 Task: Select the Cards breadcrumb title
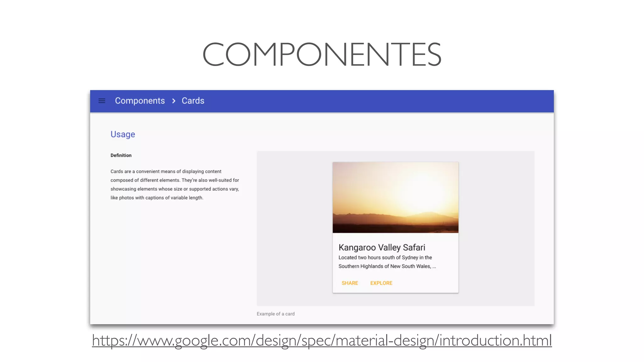pos(193,101)
